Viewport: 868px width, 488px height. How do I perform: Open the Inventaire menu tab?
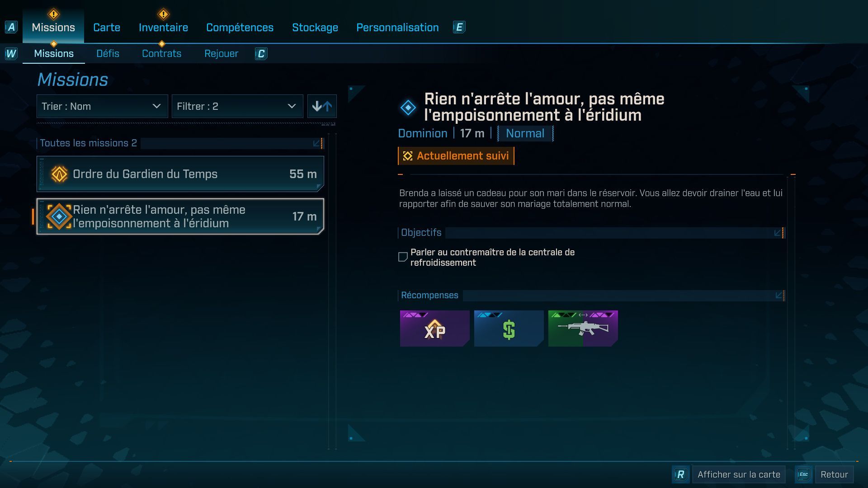(163, 27)
